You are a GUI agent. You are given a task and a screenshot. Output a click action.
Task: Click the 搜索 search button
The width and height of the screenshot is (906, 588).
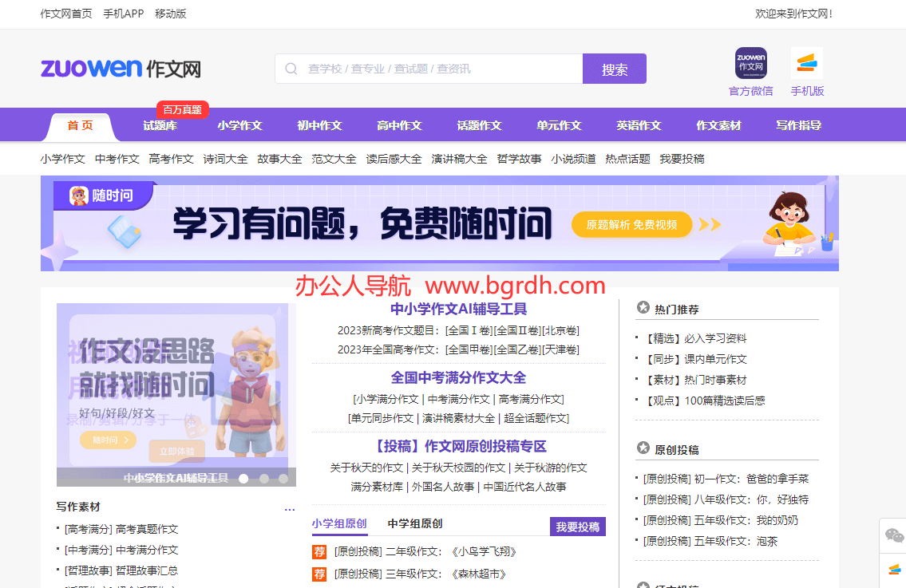tap(614, 69)
